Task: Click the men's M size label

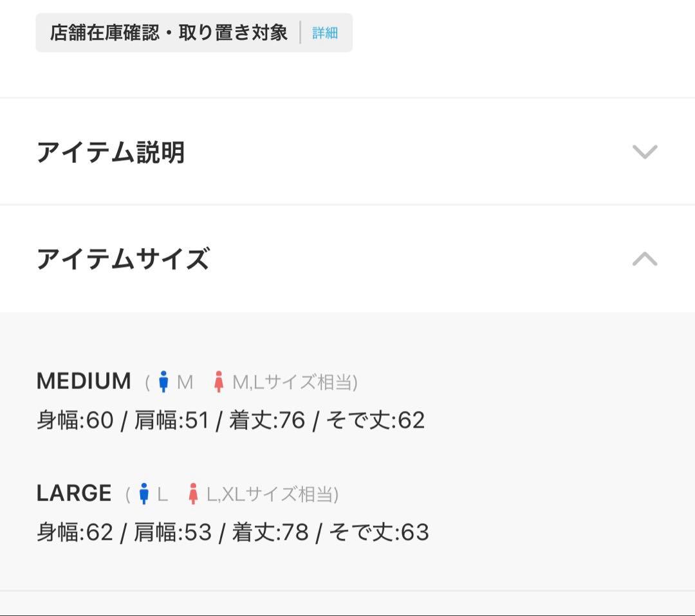Action: pyautogui.click(x=185, y=383)
